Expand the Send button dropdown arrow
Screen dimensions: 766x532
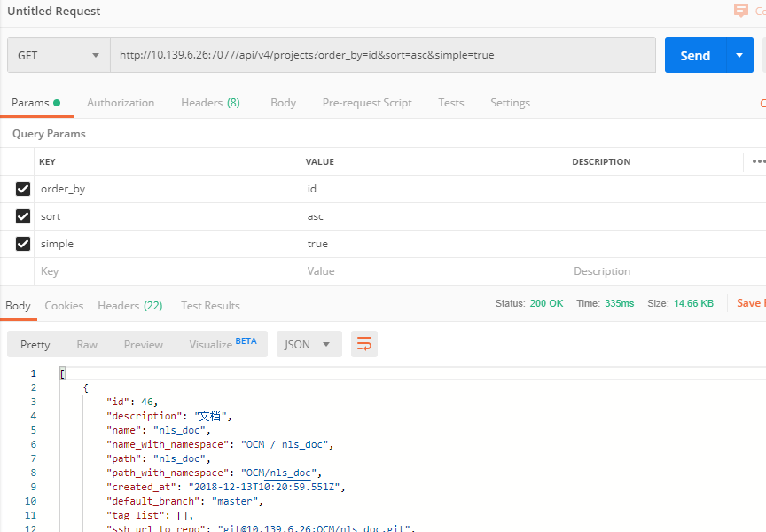(x=739, y=55)
